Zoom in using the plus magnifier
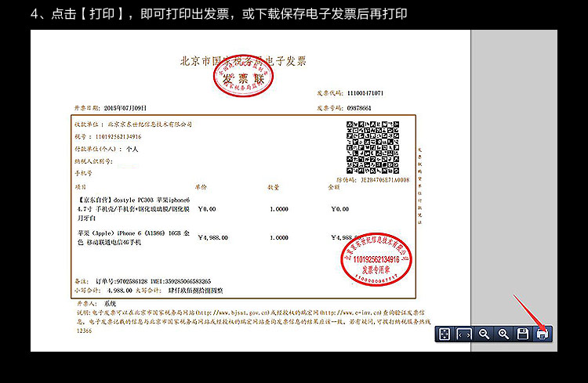This screenshot has height=383, width=588. pyautogui.click(x=503, y=334)
